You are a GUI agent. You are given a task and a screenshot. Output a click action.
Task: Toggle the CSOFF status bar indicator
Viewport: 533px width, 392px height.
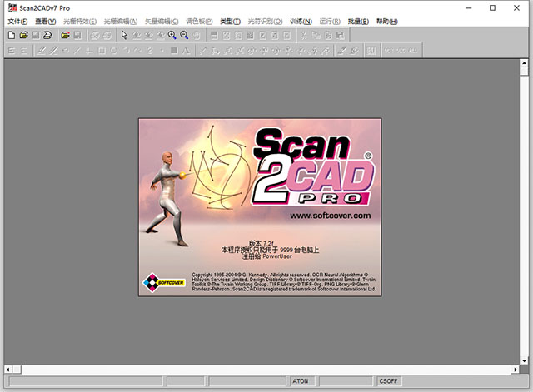388,381
